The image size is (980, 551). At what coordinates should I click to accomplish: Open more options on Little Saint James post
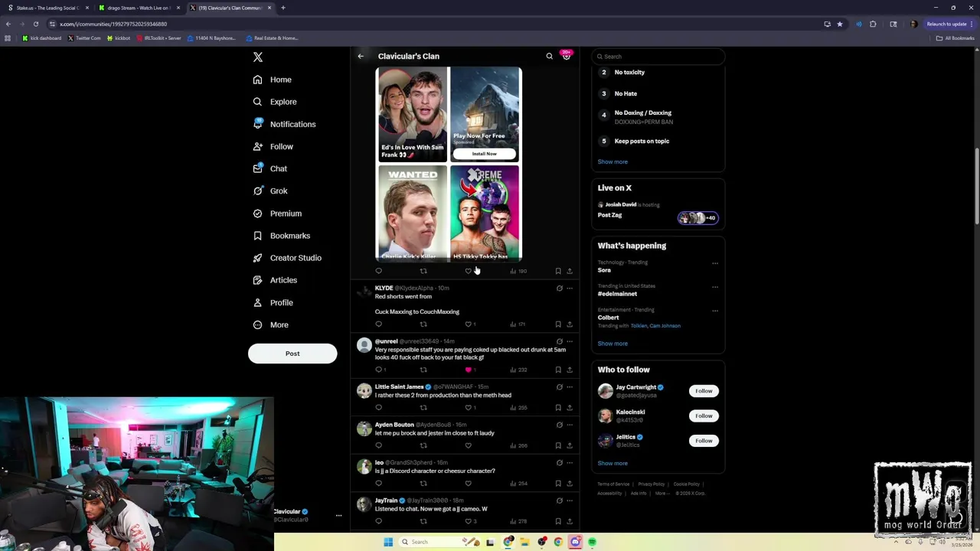[x=570, y=387]
